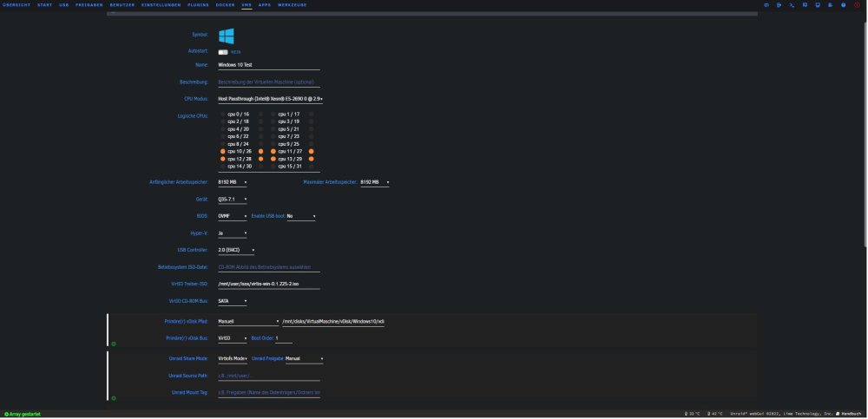This screenshot has height=419, width=868.
Task: Open the feedback icon in top bar
Action: [805, 5]
